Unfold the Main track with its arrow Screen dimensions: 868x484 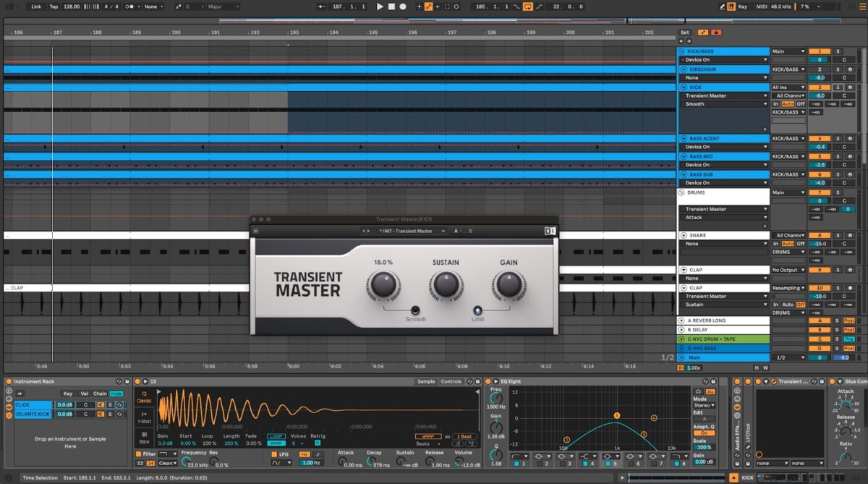(682, 357)
